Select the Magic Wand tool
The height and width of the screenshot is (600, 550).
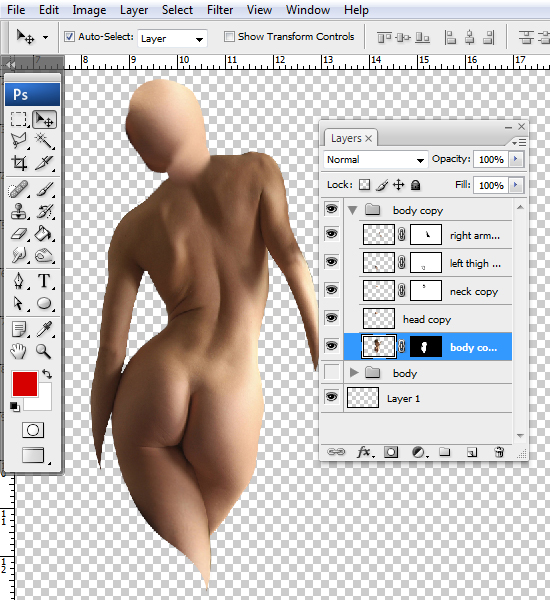(44, 141)
